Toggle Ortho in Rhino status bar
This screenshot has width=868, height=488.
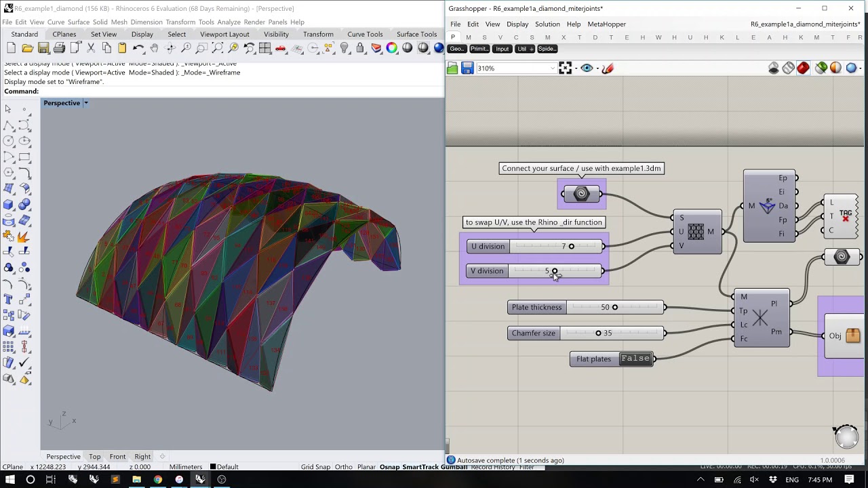coord(343,466)
